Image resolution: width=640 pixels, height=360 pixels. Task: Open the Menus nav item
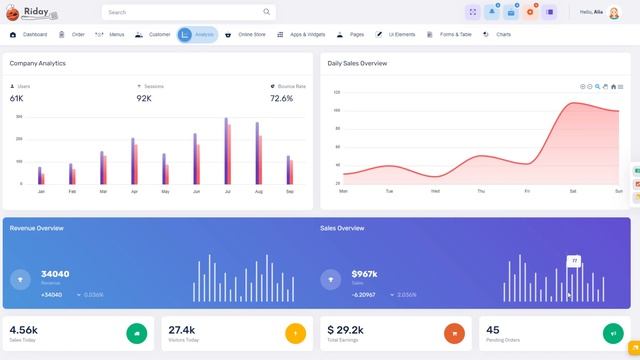(109, 35)
